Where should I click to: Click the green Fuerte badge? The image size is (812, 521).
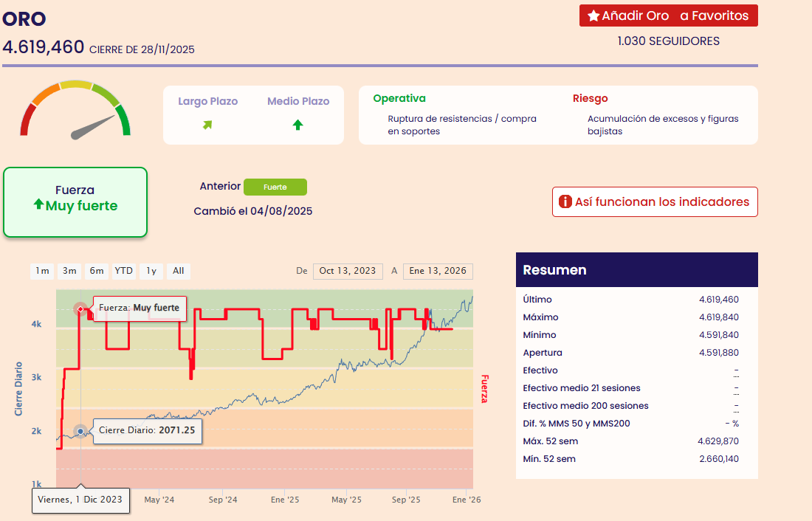point(275,187)
